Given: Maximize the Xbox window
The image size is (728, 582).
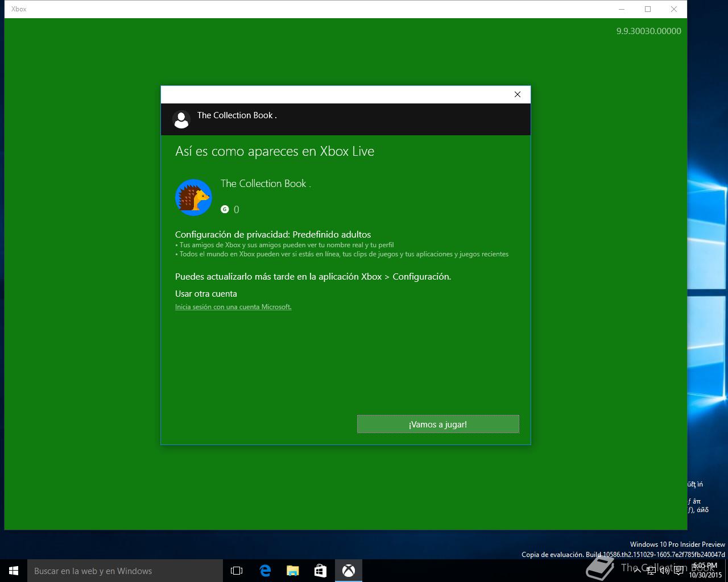Looking at the screenshot, I should [647, 9].
